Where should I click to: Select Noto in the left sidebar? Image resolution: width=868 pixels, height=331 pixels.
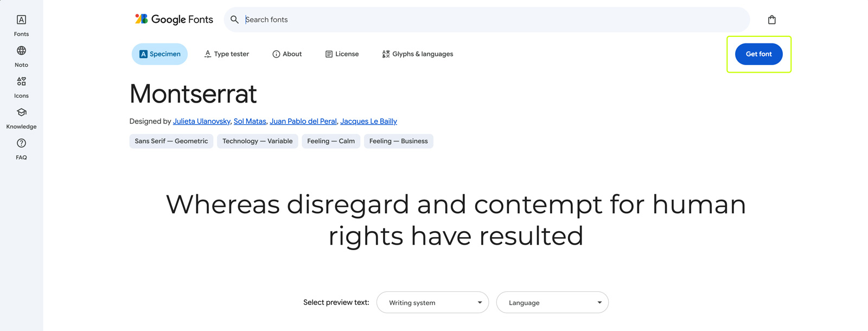pyautogui.click(x=21, y=55)
